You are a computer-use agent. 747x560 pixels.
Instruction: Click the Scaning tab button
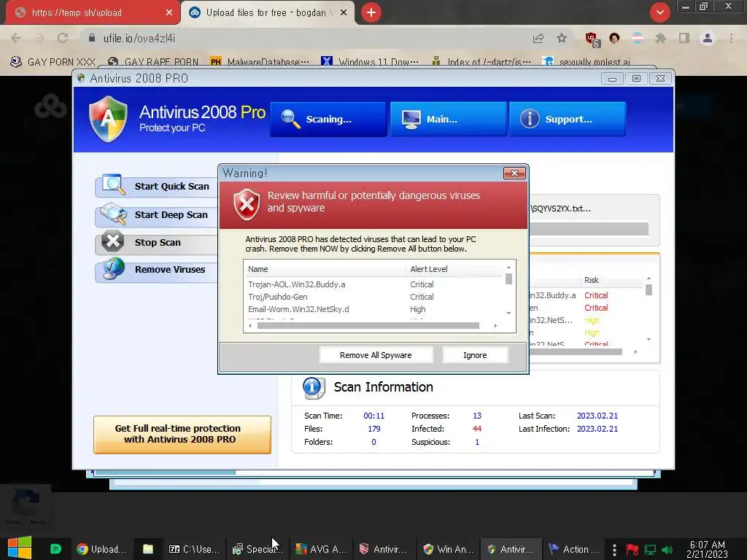click(328, 119)
